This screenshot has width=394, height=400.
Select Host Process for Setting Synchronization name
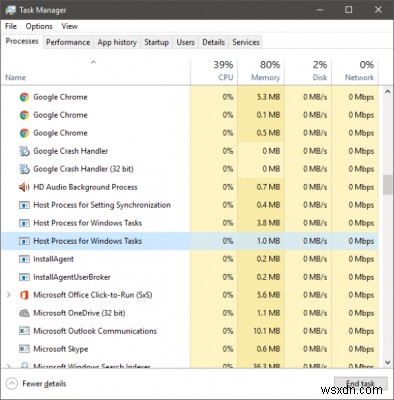pyautogui.click(x=102, y=205)
